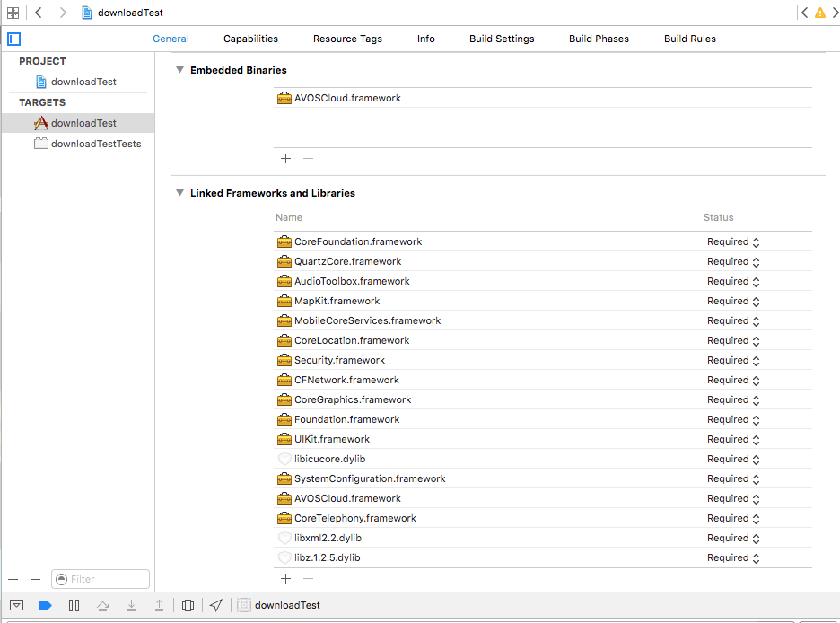Add a linked framework with the plus button
Screen dimensions: 840x623
click(286, 578)
